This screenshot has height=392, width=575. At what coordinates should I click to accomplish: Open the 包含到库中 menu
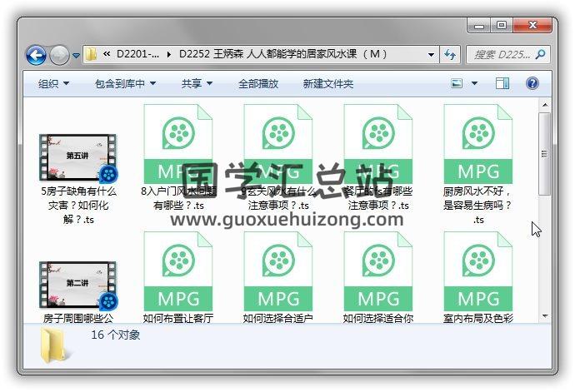pos(125,84)
